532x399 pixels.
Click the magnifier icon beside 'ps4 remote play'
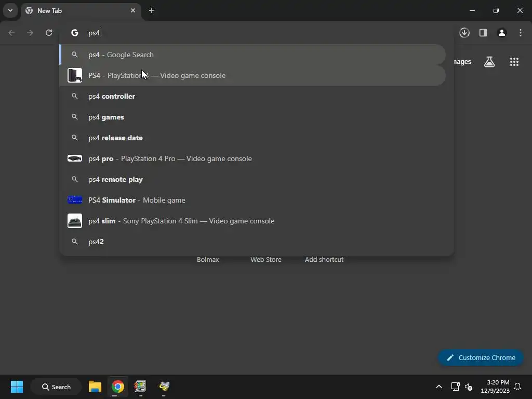75,179
